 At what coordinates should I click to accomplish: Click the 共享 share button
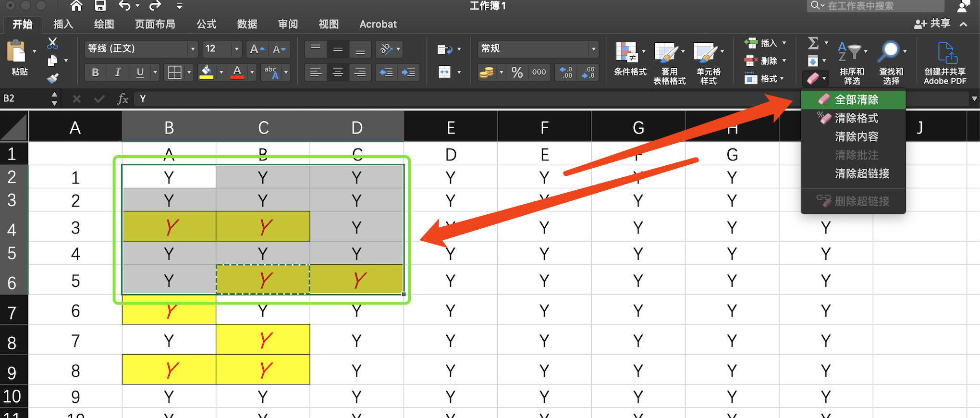click(x=932, y=24)
